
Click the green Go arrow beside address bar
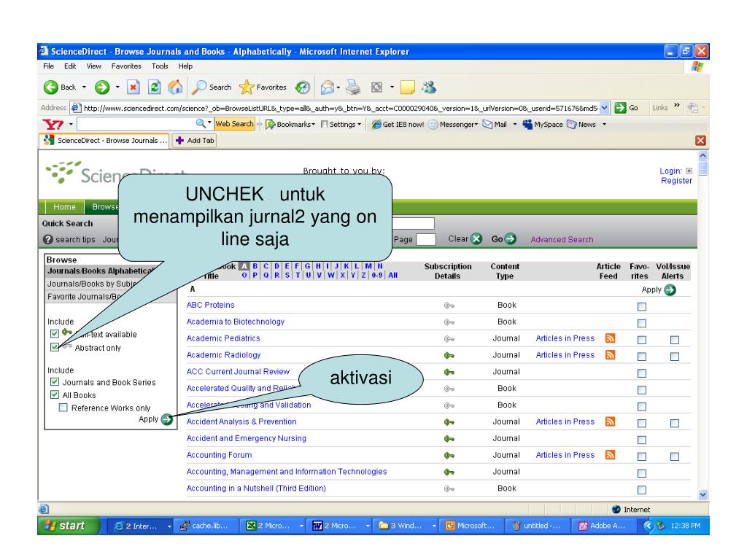coord(620,108)
